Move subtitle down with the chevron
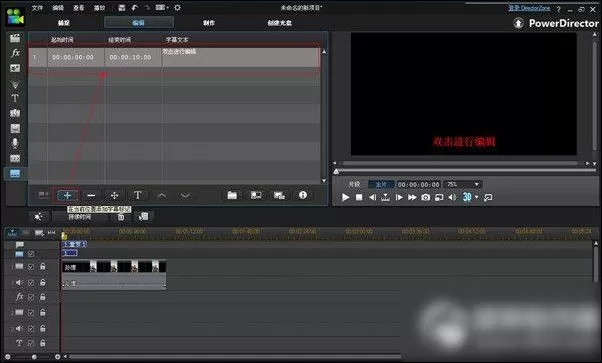 pyautogui.click(x=185, y=196)
